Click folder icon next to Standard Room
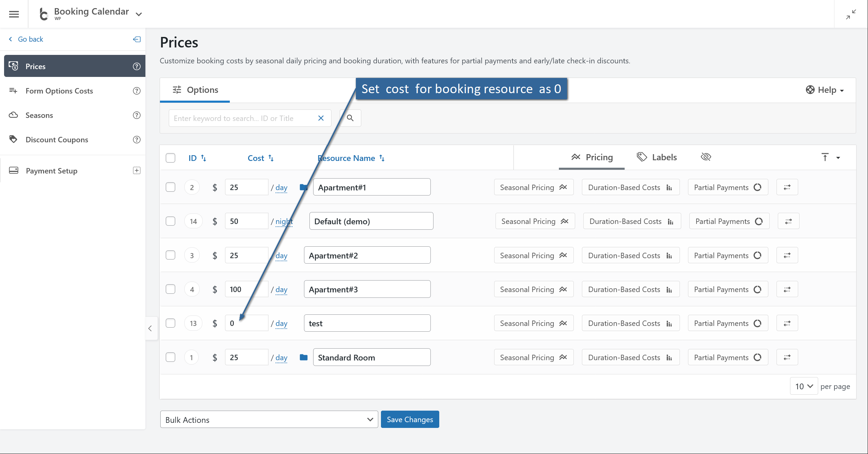This screenshot has height=454, width=868. click(304, 357)
